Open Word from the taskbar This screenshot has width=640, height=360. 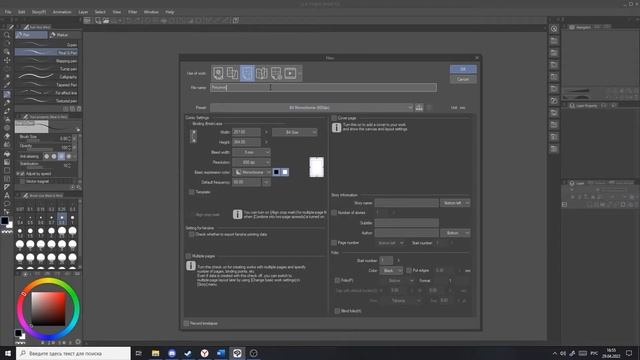[x=221, y=353]
